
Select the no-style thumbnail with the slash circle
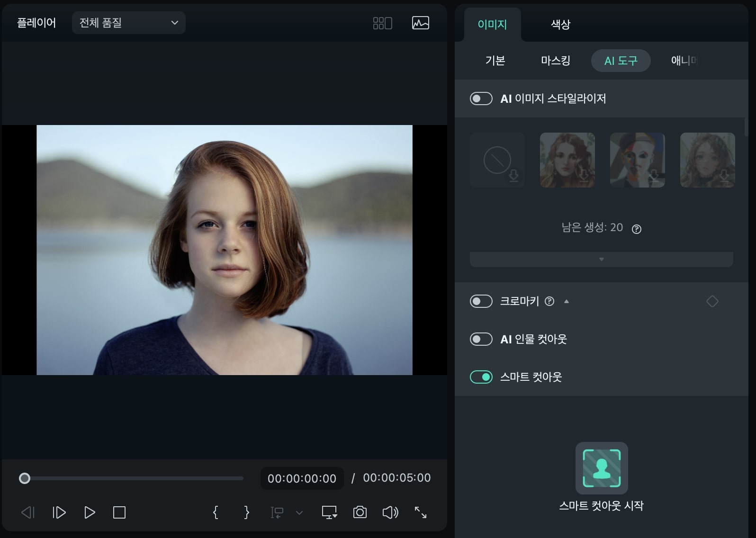pos(497,160)
